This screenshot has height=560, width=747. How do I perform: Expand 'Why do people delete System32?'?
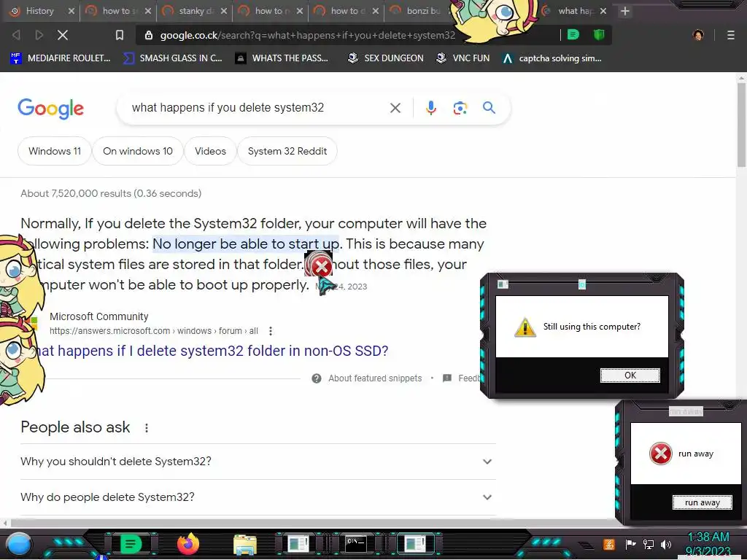(x=258, y=497)
